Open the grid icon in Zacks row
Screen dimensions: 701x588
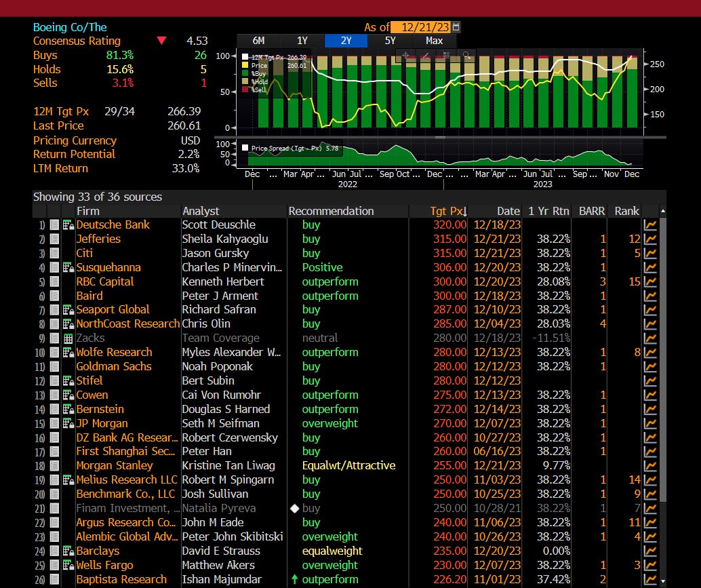coord(68,338)
